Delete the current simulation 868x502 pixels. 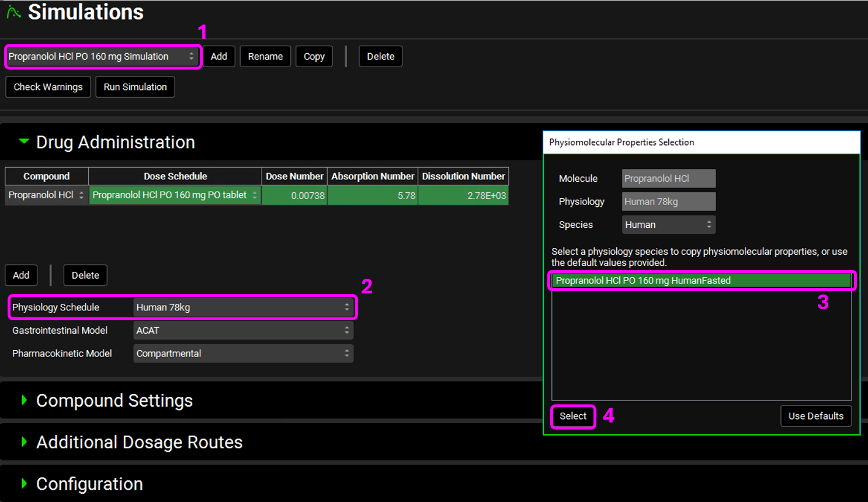(x=380, y=57)
